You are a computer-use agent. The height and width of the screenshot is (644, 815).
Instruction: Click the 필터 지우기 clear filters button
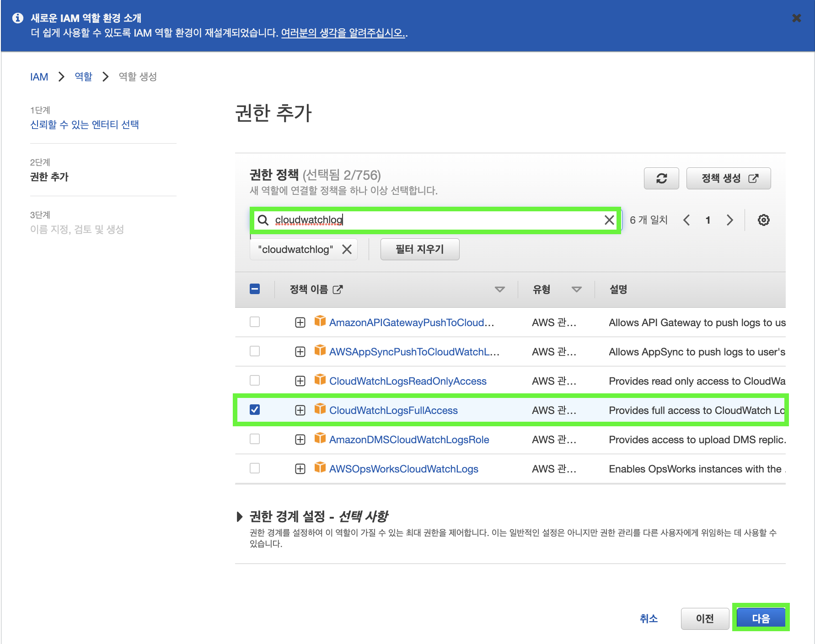[420, 249]
